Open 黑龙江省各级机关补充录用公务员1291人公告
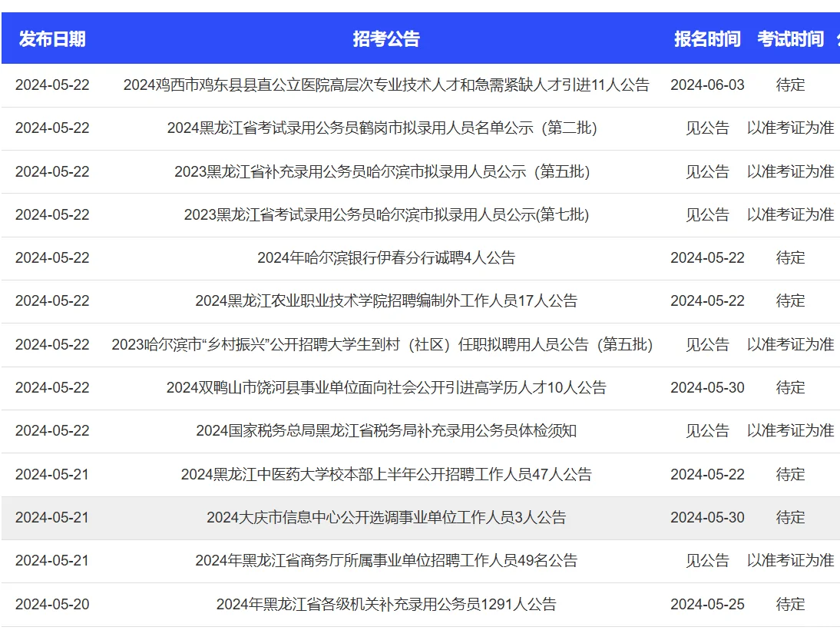 385,604
